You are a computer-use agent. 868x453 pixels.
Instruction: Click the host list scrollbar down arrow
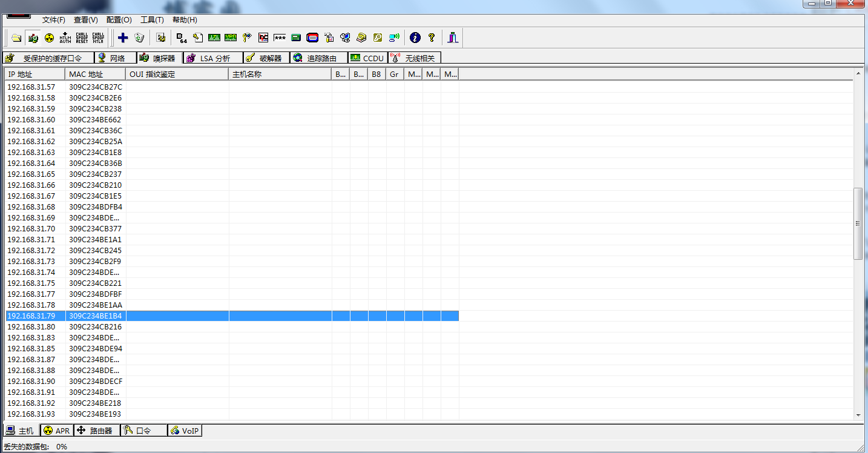tap(858, 415)
